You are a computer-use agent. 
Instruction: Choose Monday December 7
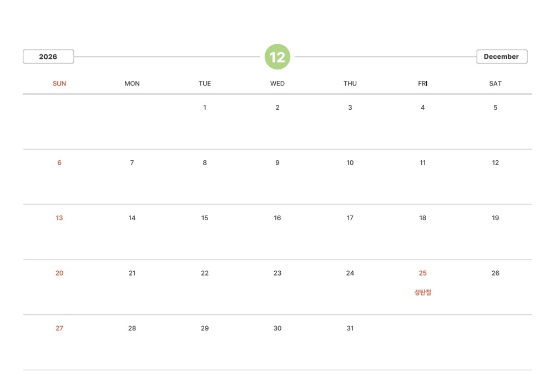(x=132, y=162)
